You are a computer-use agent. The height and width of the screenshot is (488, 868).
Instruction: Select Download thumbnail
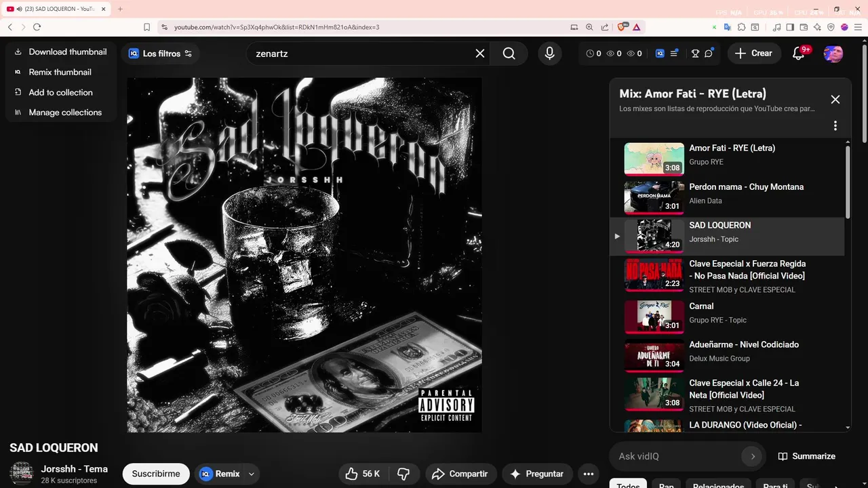60,52
